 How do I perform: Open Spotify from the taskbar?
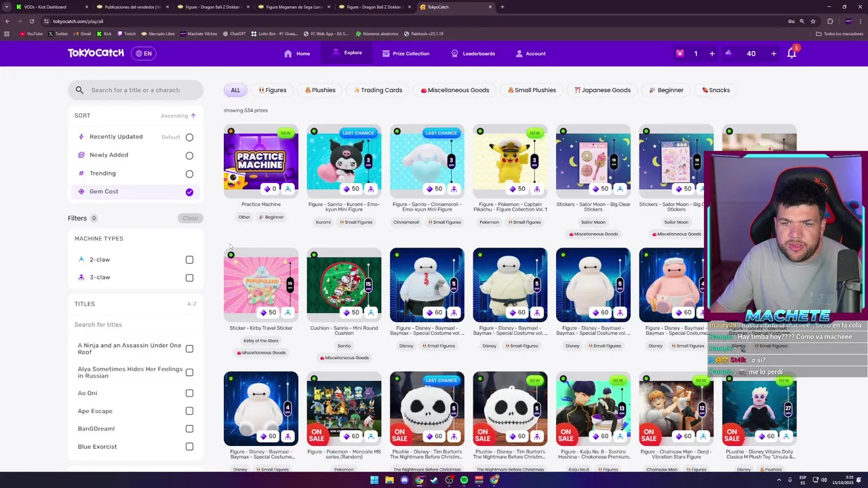coord(464,480)
